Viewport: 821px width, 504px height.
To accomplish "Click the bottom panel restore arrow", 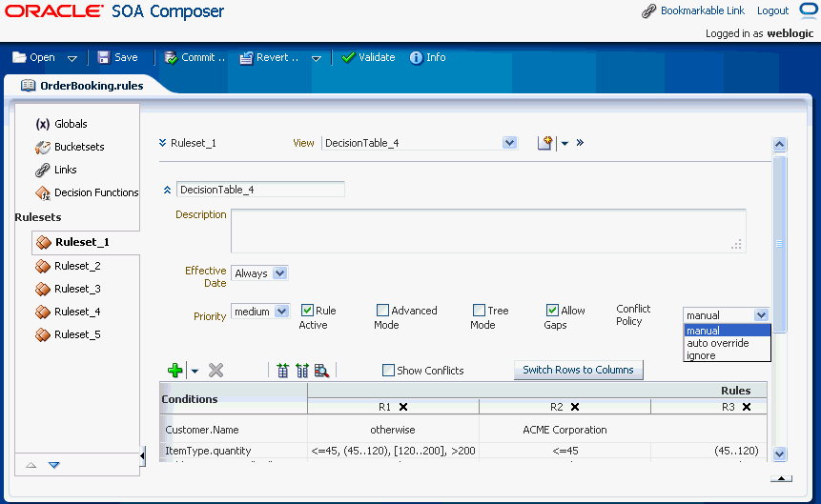I will pyautogui.click(x=781, y=478).
